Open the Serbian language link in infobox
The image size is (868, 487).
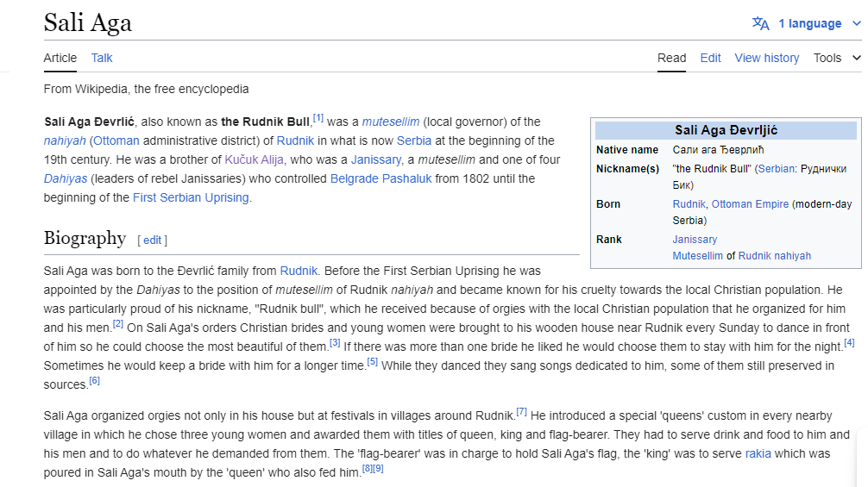point(776,169)
